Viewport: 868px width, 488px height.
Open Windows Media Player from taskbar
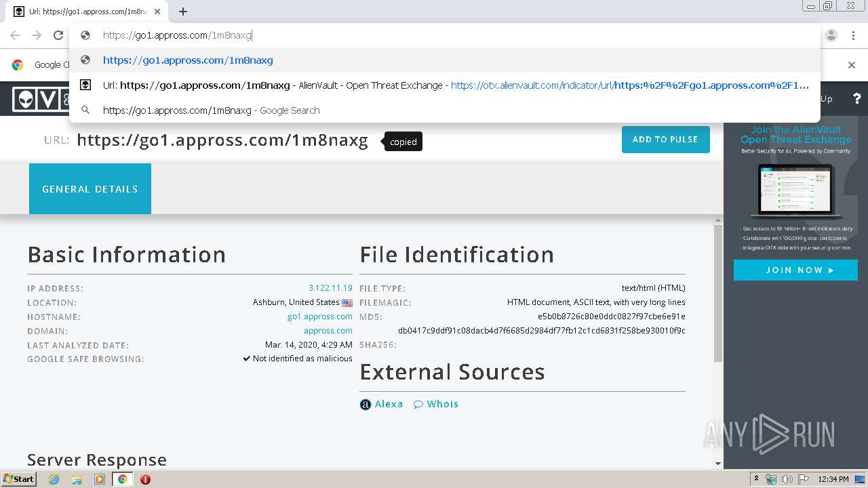100,479
